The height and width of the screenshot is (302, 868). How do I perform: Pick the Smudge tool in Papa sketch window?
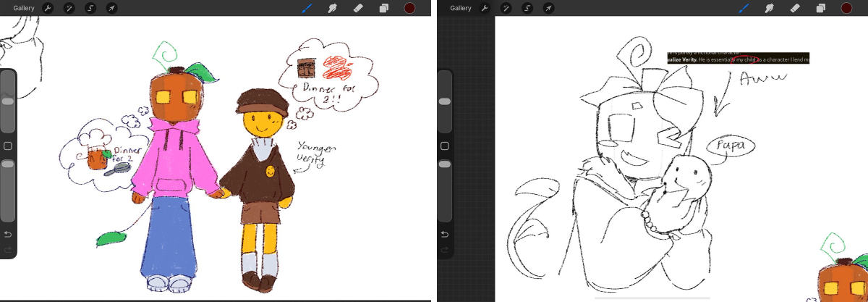pyautogui.click(x=770, y=8)
